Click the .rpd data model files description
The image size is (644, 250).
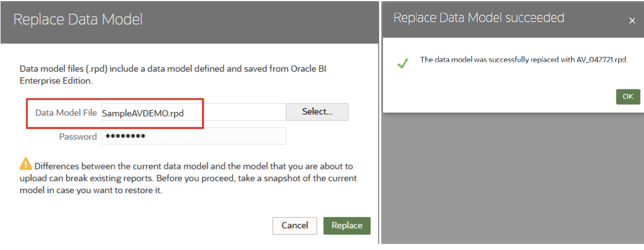tap(173, 75)
